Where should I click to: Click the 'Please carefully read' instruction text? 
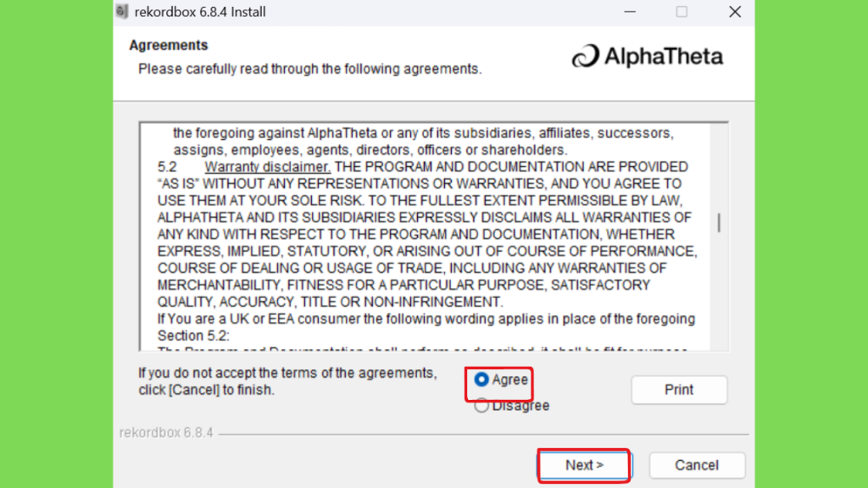click(x=309, y=69)
